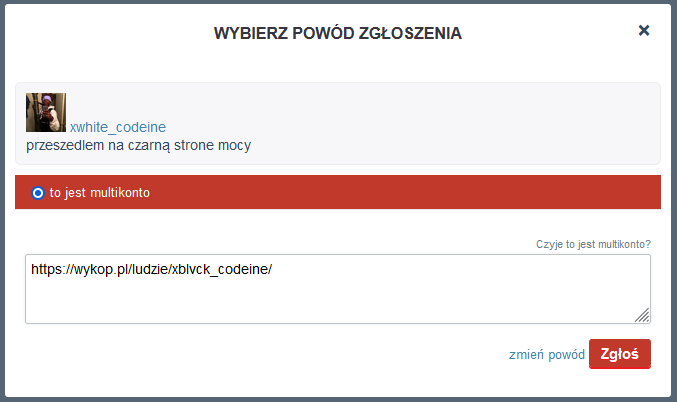Click the 'xblvck_codeine' part of the URL

tap(221, 269)
